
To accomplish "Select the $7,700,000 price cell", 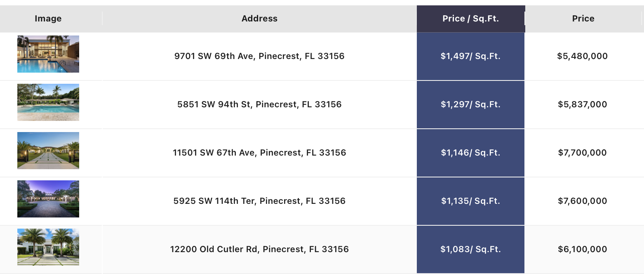I will (x=583, y=153).
